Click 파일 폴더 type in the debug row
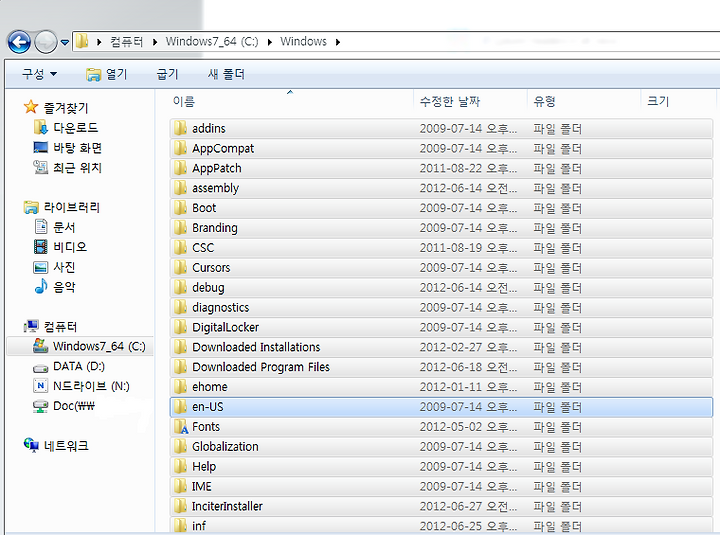Viewport: 720px width, 535px height. tap(557, 288)
